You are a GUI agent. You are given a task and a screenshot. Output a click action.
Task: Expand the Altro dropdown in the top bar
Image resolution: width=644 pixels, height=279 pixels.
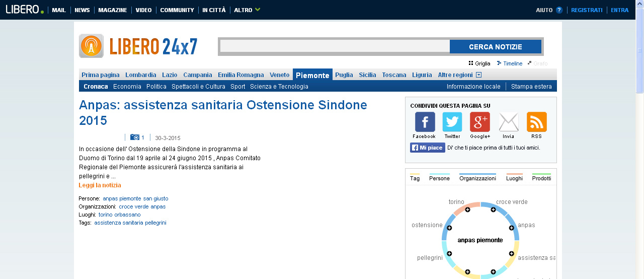coord(258,10)
